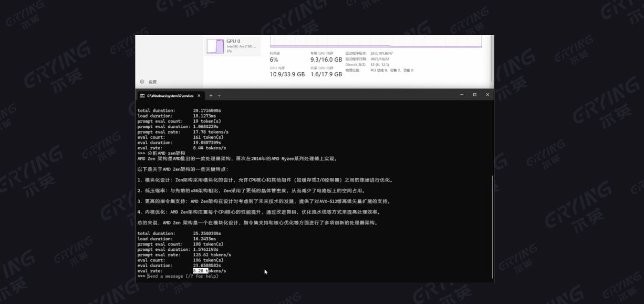Close the cmd.exe tab with its X

199,95
